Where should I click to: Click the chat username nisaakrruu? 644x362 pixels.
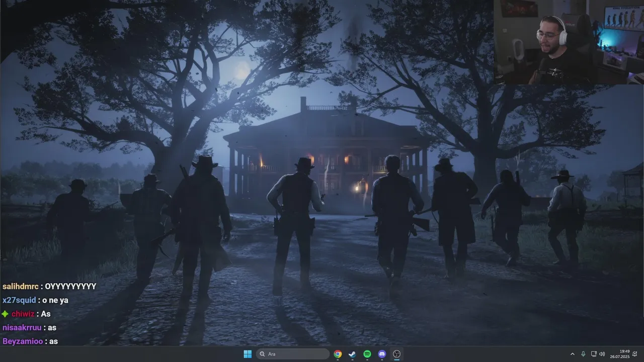22,327
